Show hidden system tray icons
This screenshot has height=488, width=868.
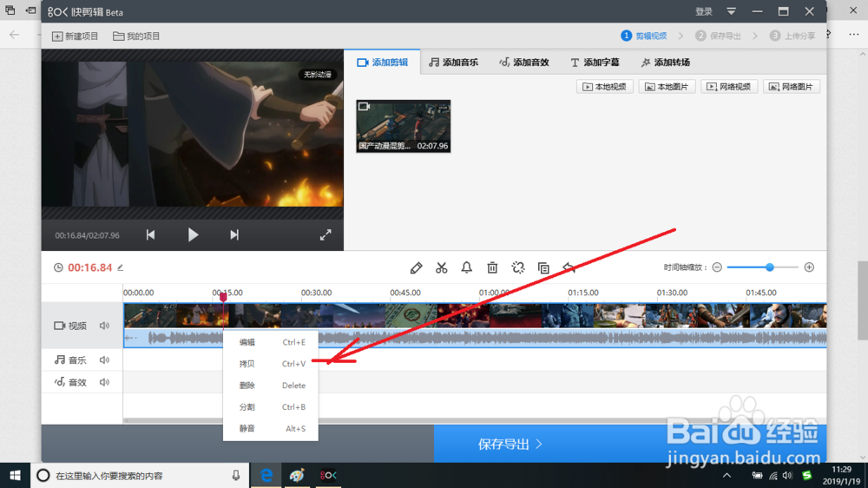pyautogui.click(x=727, y=475)
